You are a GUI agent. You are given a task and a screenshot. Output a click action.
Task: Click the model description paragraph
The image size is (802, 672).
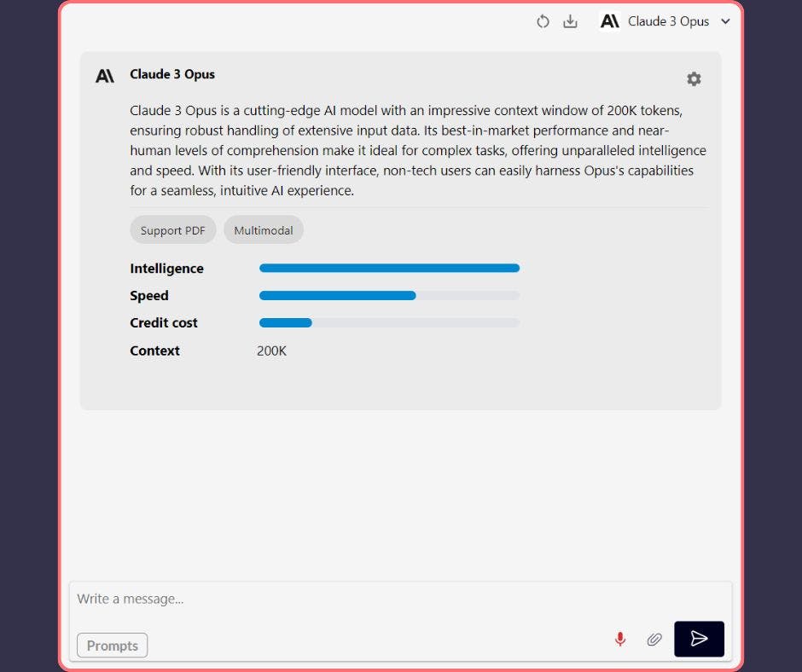coord(418,150)
